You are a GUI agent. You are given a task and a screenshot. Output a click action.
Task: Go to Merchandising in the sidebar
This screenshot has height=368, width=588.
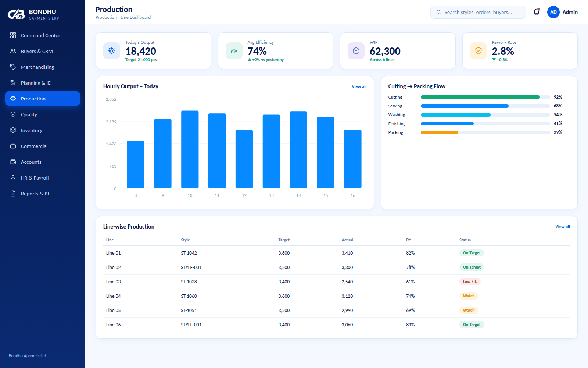tap(43, 67)
